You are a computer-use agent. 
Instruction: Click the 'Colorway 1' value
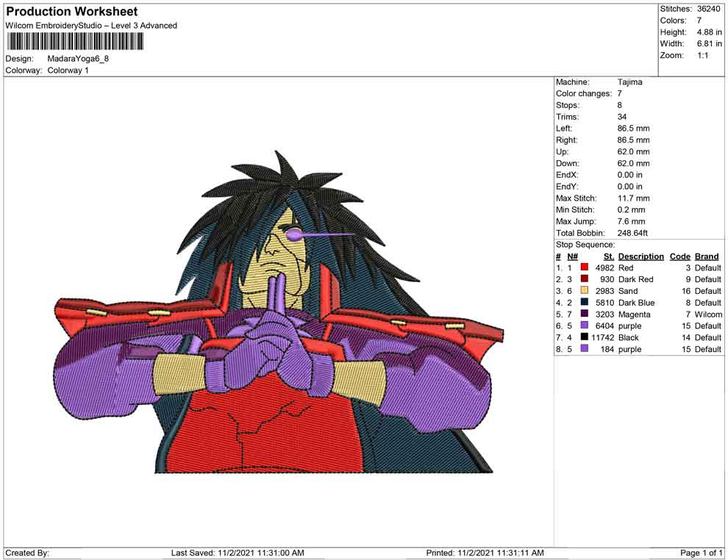click(x=68, y=70)
